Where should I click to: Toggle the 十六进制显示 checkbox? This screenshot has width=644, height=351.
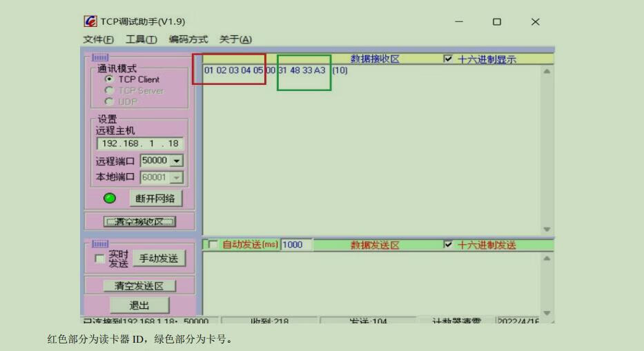(x=449, y=59)
